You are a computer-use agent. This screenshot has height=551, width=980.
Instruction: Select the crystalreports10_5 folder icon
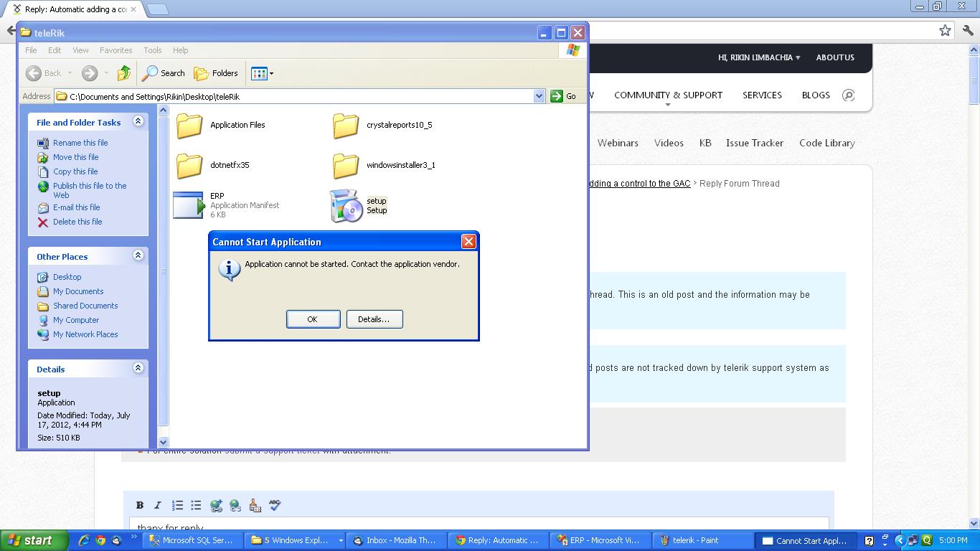coord(346,126)
